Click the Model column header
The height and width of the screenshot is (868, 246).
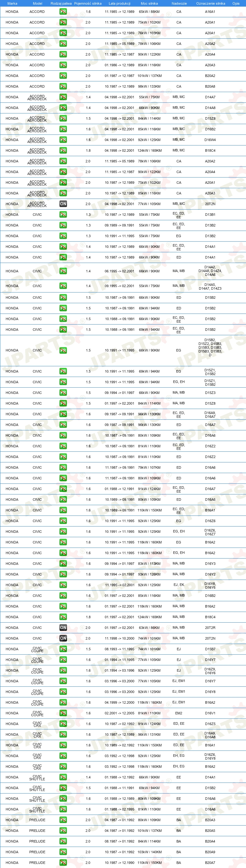pyautogui.click(x=37, y=3)
